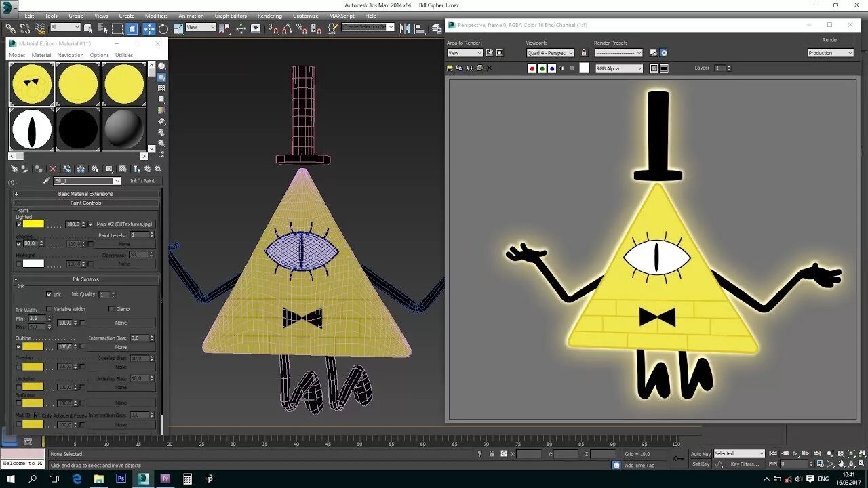868x488 pixels.
Task: Click the Key Filters button
Action: click(x=745, y=464)
